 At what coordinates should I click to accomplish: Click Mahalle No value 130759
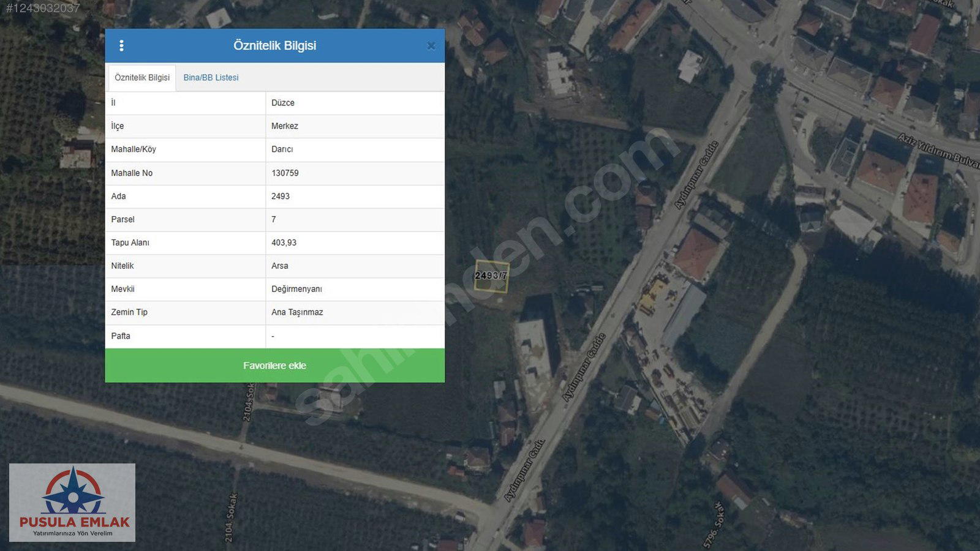coord(285,173)
